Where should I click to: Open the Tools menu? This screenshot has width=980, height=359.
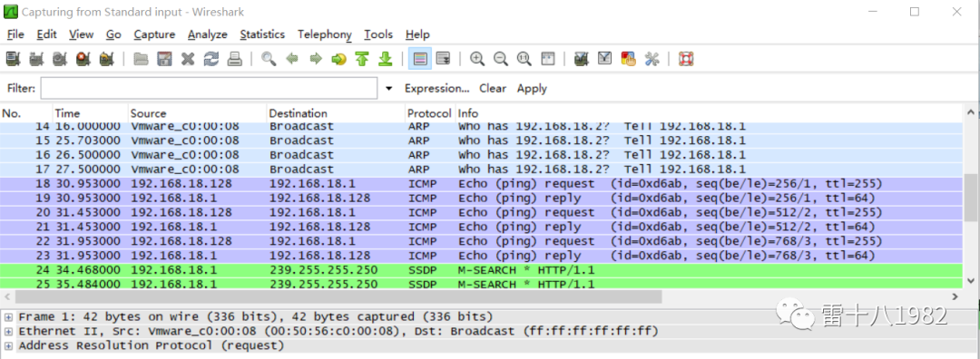(378, 34)
